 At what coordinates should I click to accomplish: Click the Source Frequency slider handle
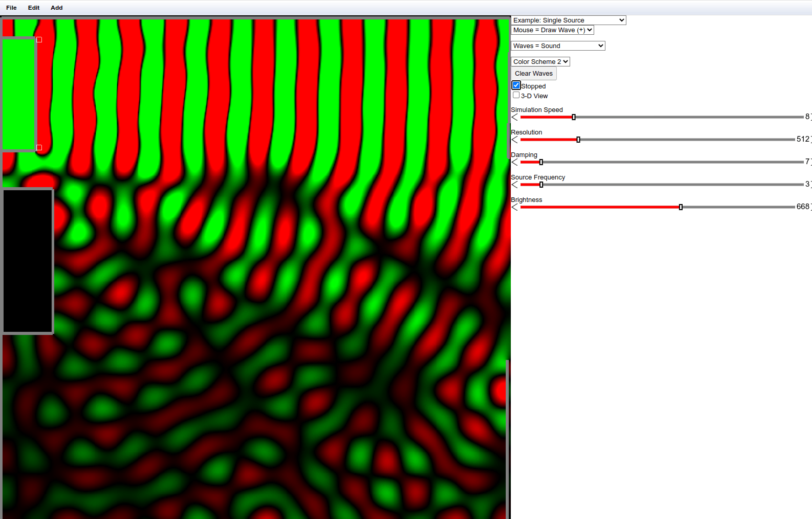pos(541,185)
